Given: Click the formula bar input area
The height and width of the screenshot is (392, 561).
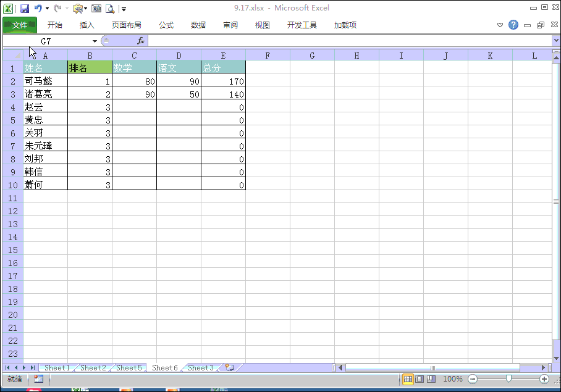Looking at the screenshot, I should pyautogui.click(x=350, y=41).
